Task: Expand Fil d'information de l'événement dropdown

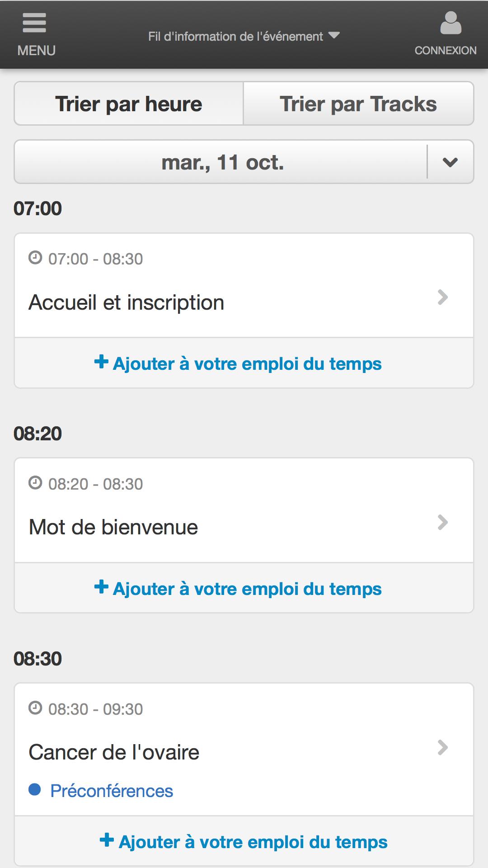Action: click(244, 36)
